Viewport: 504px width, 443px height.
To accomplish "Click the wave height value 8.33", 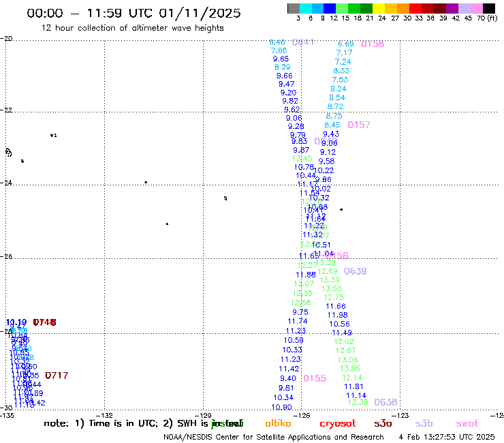I will point(341,71).
